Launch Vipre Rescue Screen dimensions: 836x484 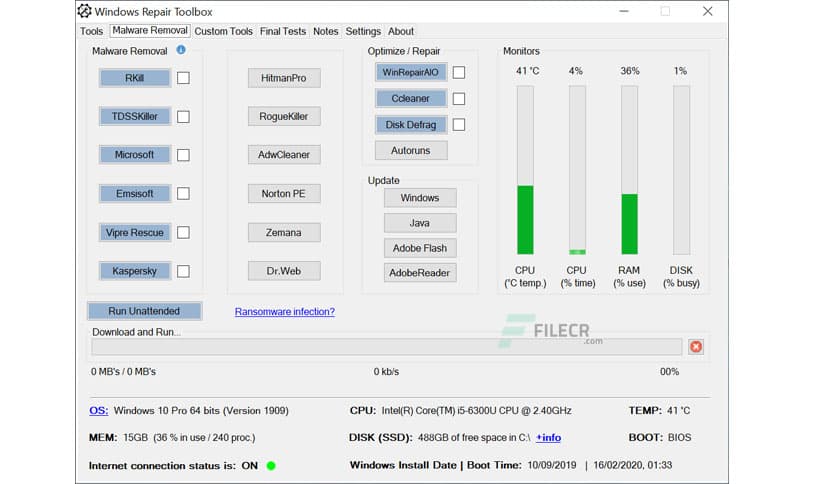(134, 232)
